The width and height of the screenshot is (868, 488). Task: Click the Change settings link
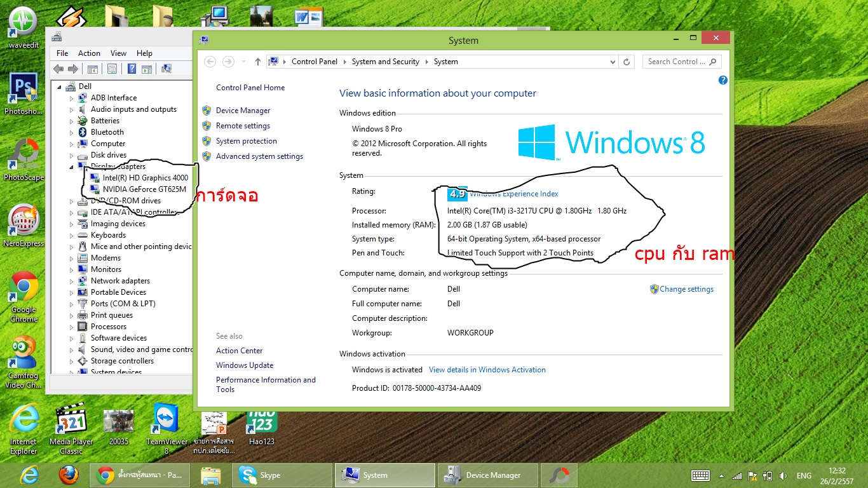686,289
